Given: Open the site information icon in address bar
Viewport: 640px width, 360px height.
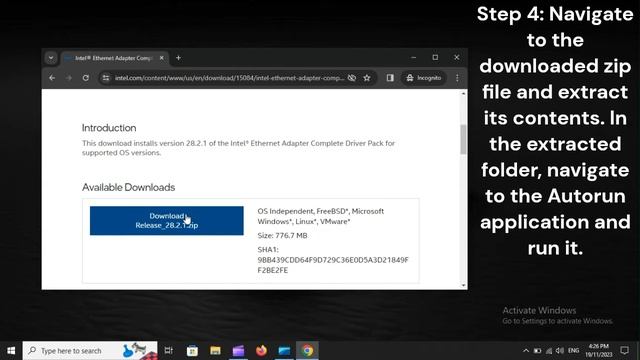Looking at the screenshot, I should coord(106,78).
